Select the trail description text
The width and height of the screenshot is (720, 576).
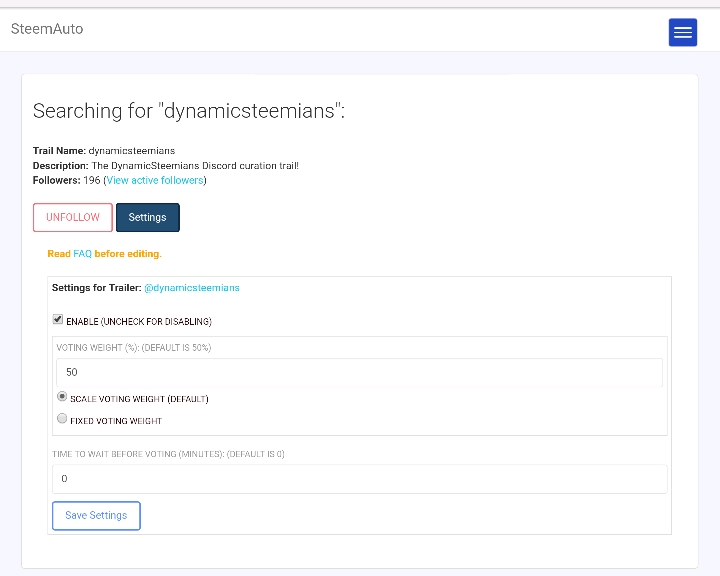(x=195, y=165)
